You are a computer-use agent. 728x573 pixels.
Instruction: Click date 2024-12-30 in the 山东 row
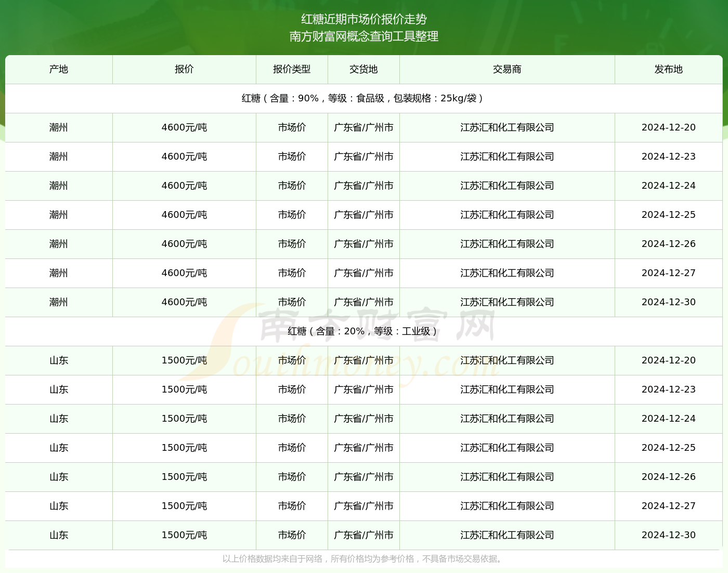(x=669, y=535)
